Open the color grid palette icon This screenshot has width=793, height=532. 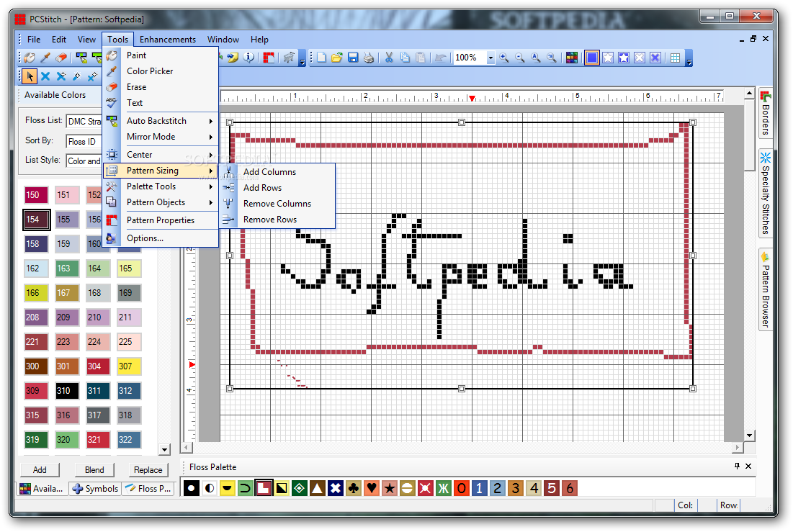[571, 58]
